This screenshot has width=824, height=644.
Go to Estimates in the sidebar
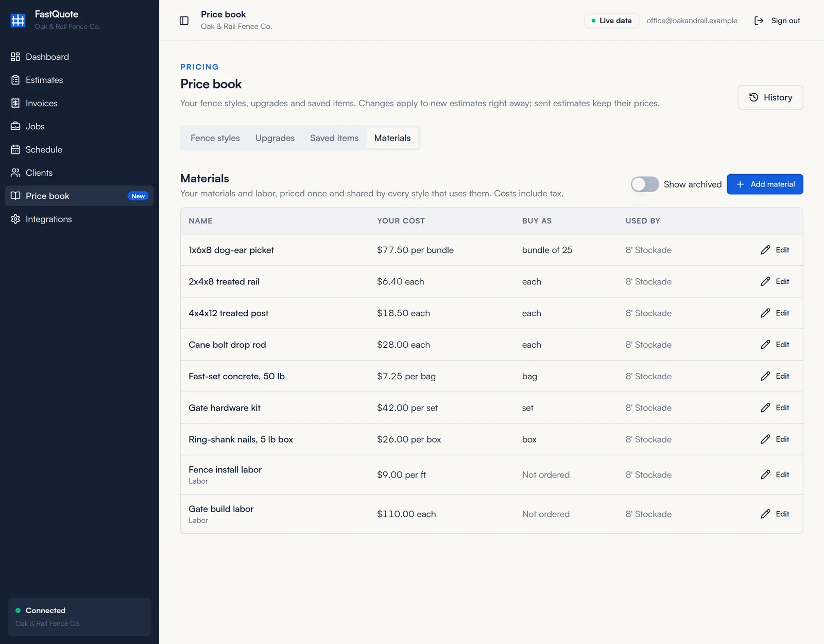pos(79,80)
